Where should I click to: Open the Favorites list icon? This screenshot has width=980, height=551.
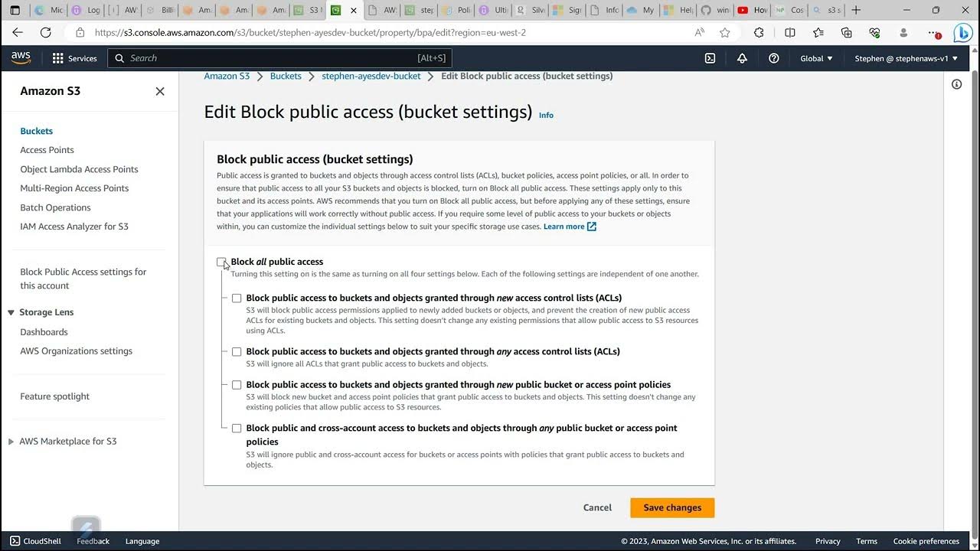point(818,32)
